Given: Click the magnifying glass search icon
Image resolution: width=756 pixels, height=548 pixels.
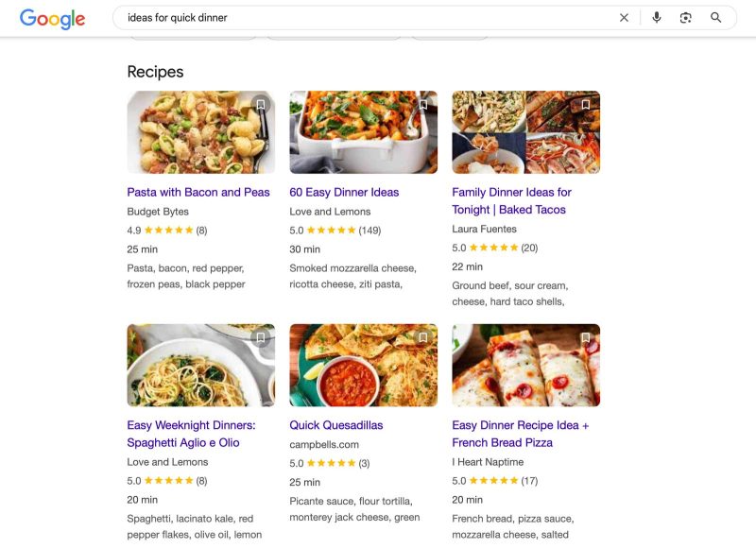Looking at the screenshot, I should point(717,17).
